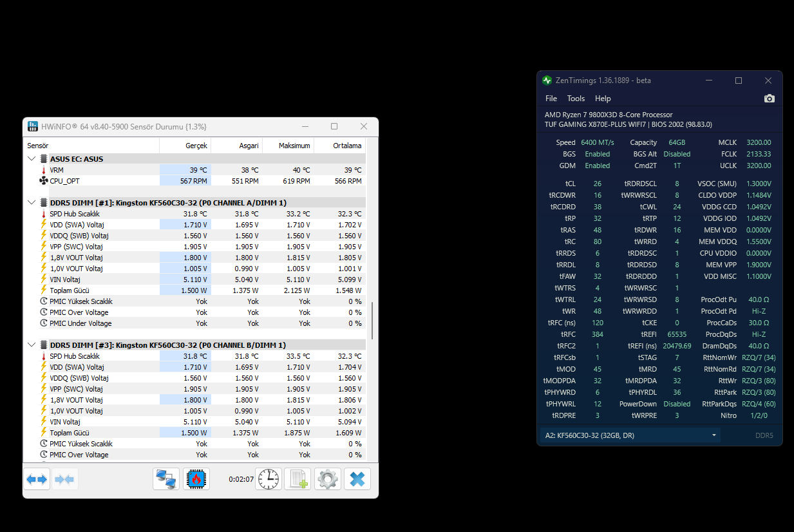Click the shrink columns arrows button in HWiNFO
This screenshot has height=532, width=794.
click(65, 479)
